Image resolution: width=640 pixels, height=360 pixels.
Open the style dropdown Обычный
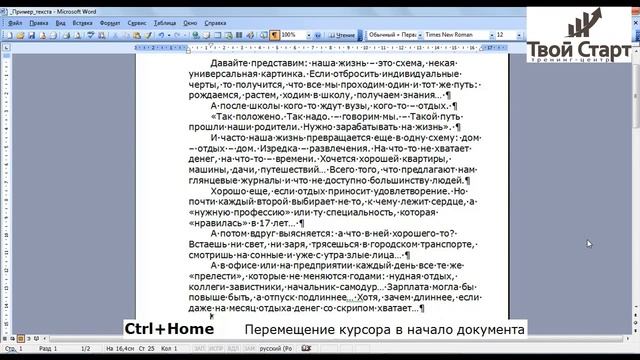coord(420,36)
